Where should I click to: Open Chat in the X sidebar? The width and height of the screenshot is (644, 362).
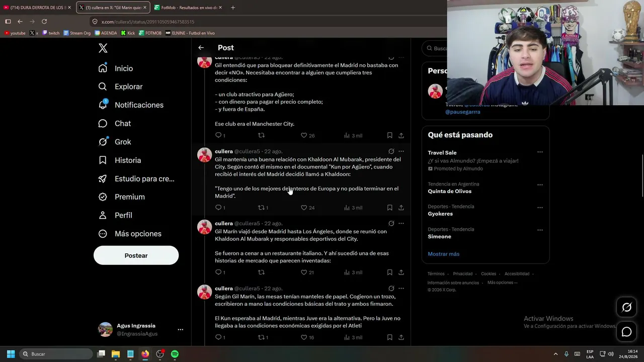pos(115,123)
